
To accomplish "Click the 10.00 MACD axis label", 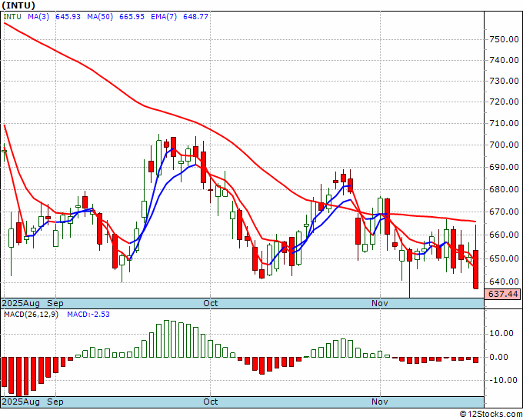I will coord(501,333).
